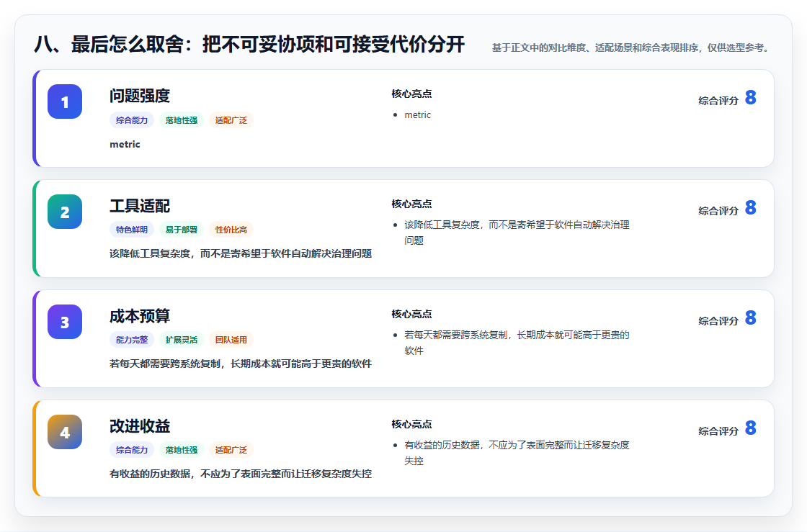The width and height of the screenshot is (807, 532).
Task: Select the 落地性强 tag under 改进收益
Action: [181, 449]
